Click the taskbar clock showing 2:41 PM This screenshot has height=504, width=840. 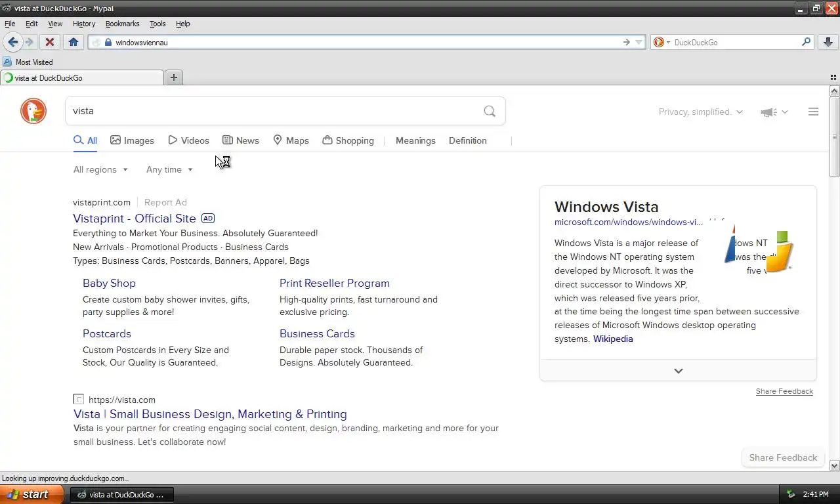tap(815, 494)
